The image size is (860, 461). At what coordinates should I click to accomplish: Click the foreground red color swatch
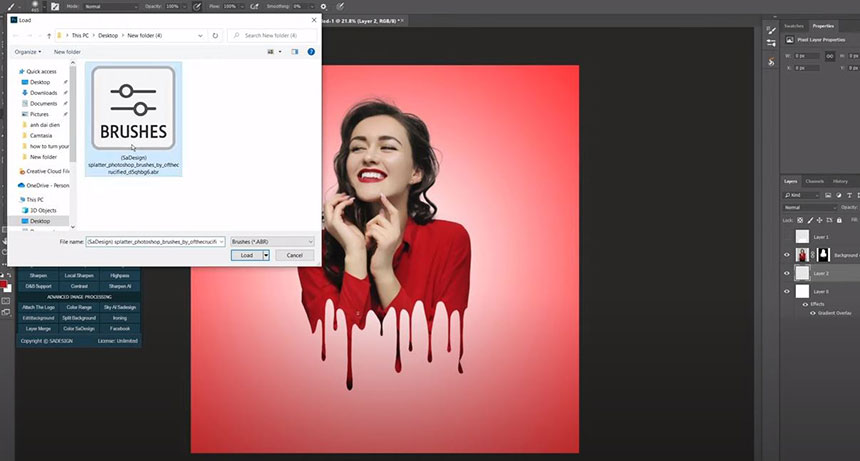pyautogui.click(x=6, y=285)
